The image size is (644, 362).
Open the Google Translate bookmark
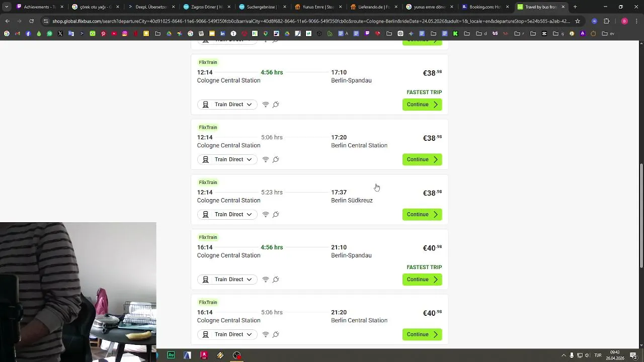[x=71, y=34]
